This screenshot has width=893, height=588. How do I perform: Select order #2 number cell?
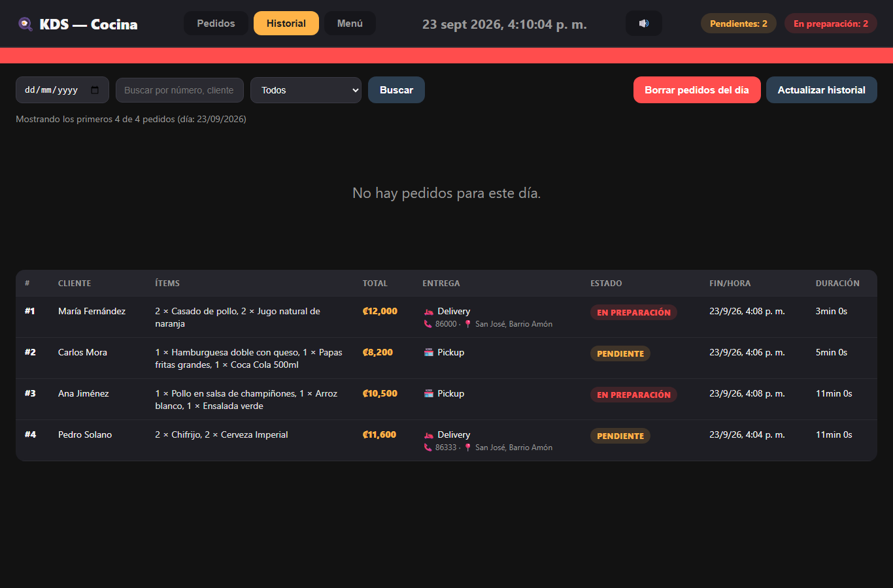[x=30, y=352]
